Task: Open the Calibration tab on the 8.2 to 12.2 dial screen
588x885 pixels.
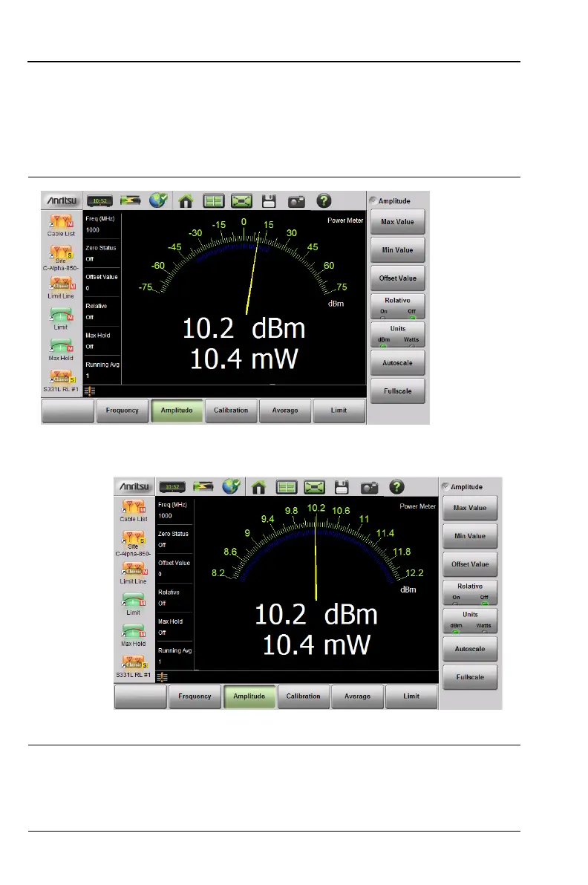Action: (303, 696)
